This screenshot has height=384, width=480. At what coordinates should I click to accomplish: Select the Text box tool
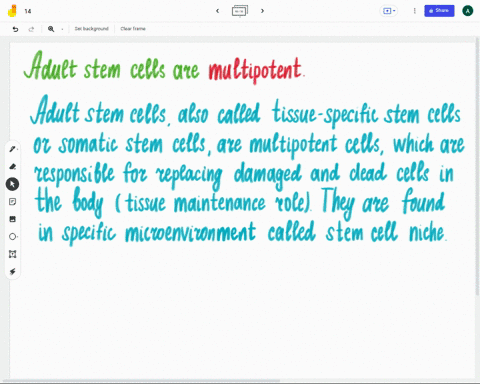(x=13, y=254)
